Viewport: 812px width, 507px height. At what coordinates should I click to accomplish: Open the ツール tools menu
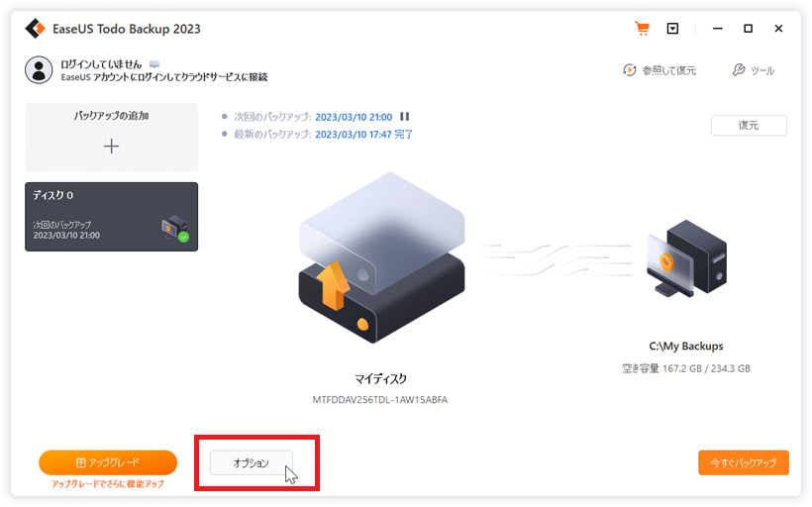click(754, 70)
